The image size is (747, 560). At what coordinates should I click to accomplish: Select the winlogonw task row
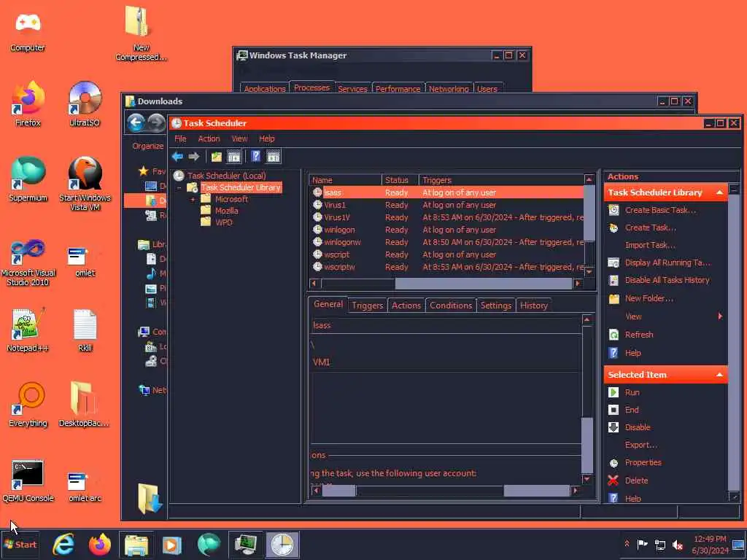click(447, 242)
